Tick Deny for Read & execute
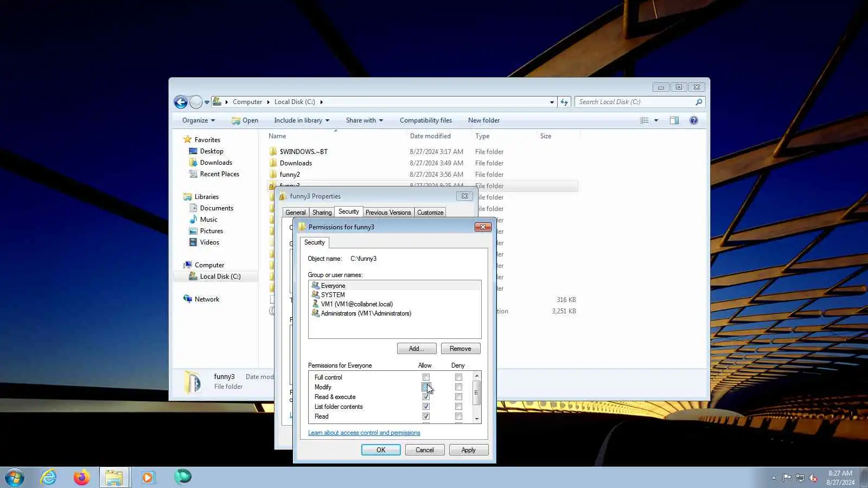The height and width of the screenshot is (488, 868). (458, 397)
